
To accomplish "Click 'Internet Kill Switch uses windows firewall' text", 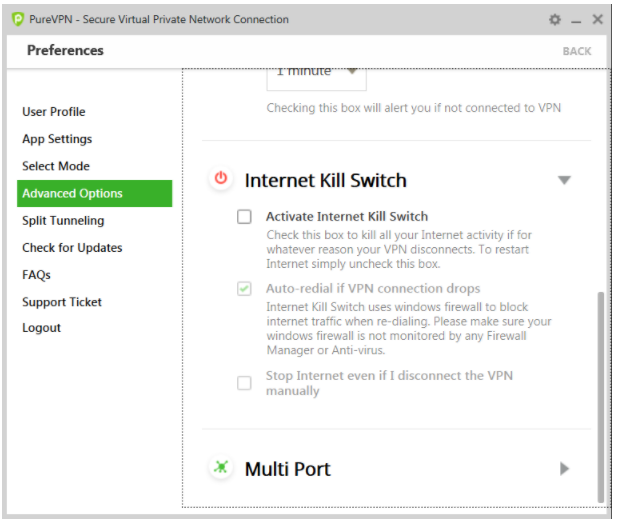I will [409, 328].
